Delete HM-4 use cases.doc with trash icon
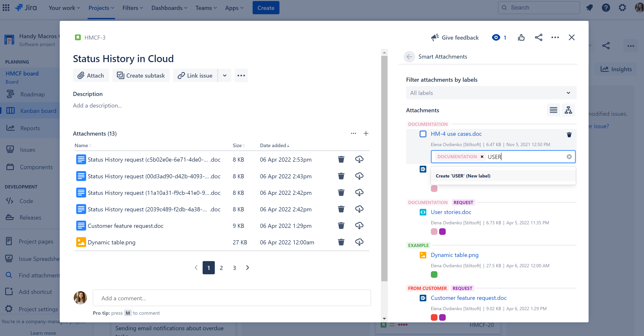This screenshot has height=336, width=644. (569, 135)
